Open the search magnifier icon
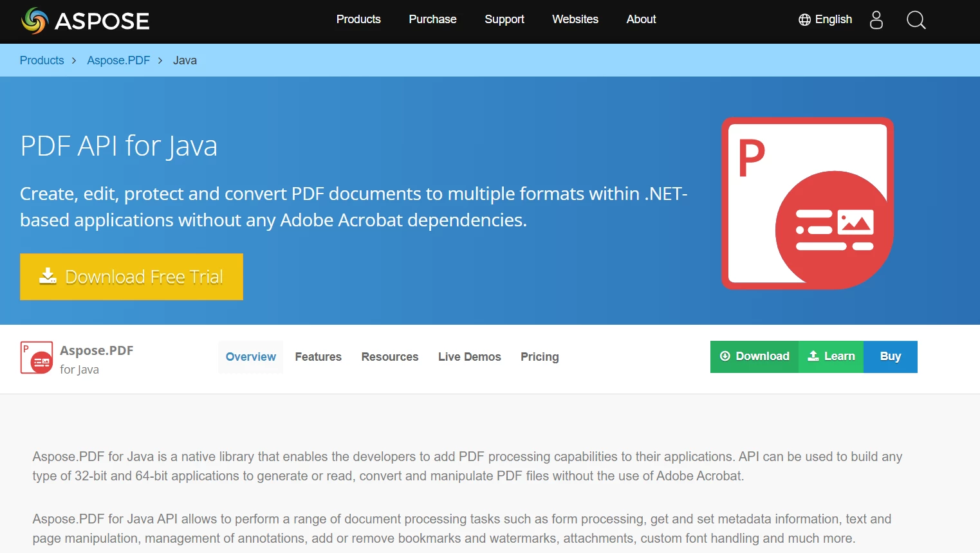 pos(916,20)
